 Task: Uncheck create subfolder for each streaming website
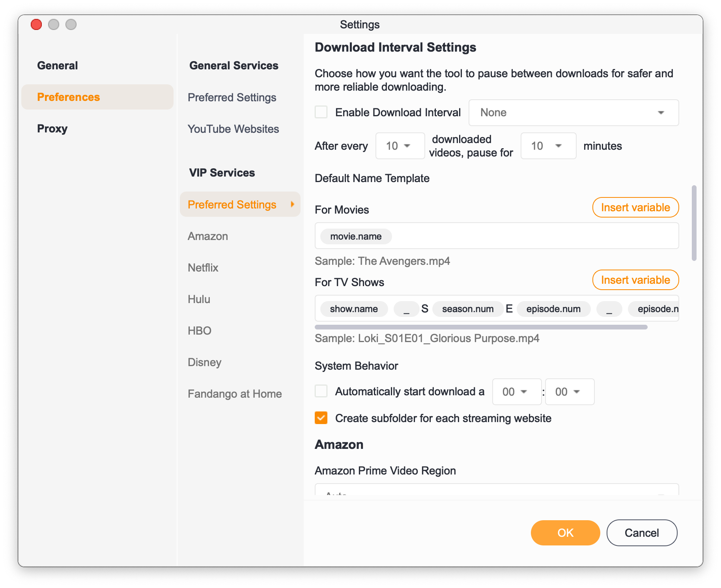coord(321,418)
